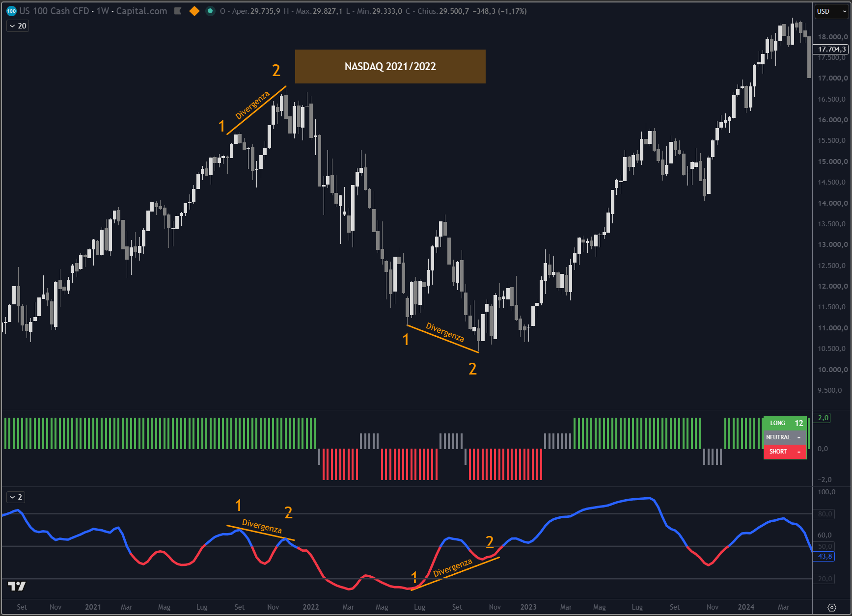
Task: Click the green market status dot
Action: pyautogui.click(x=210, y=11)
